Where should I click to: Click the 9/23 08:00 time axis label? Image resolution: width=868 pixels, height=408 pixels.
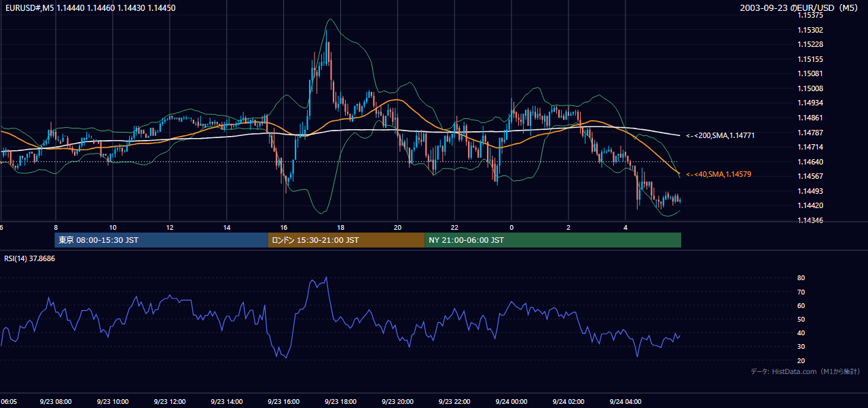[x=56, y=401]
